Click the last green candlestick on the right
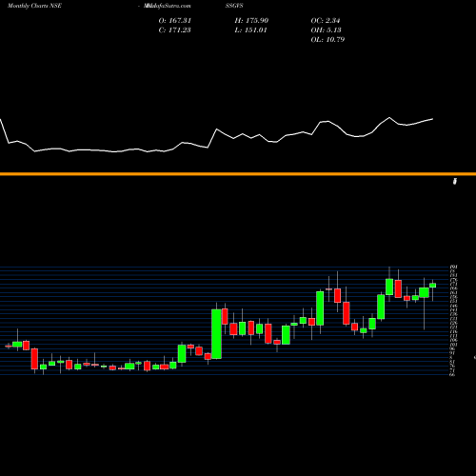The height and width of the screenshot is (476, 476). (432, 286)
